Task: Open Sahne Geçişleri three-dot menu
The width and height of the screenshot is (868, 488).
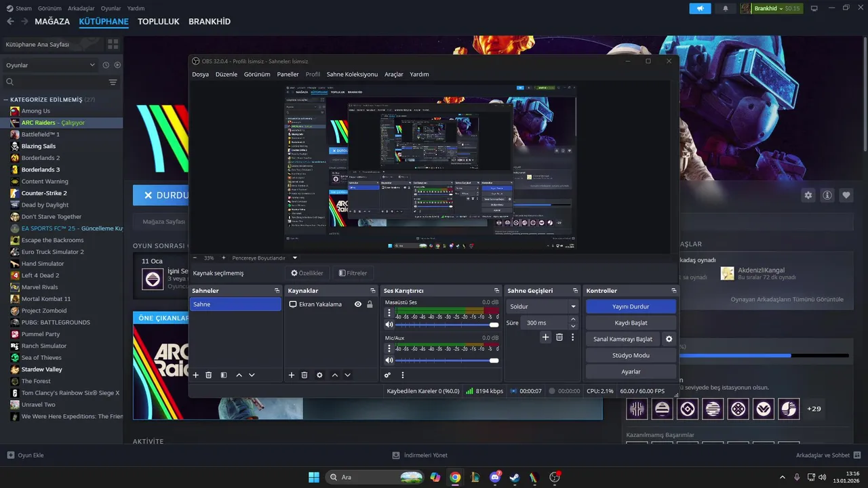Action: (x=573, y=337)
